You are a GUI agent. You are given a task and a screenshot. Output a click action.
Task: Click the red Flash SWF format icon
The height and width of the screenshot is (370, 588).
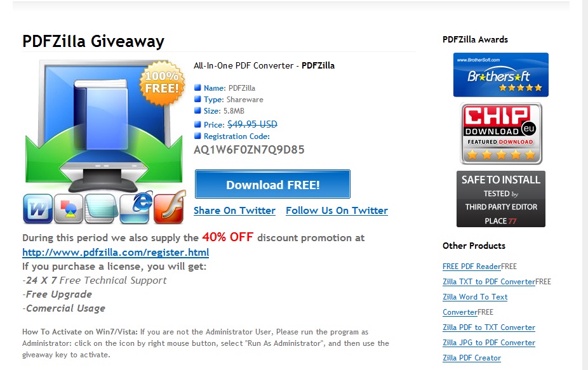(x=170, y=208)
